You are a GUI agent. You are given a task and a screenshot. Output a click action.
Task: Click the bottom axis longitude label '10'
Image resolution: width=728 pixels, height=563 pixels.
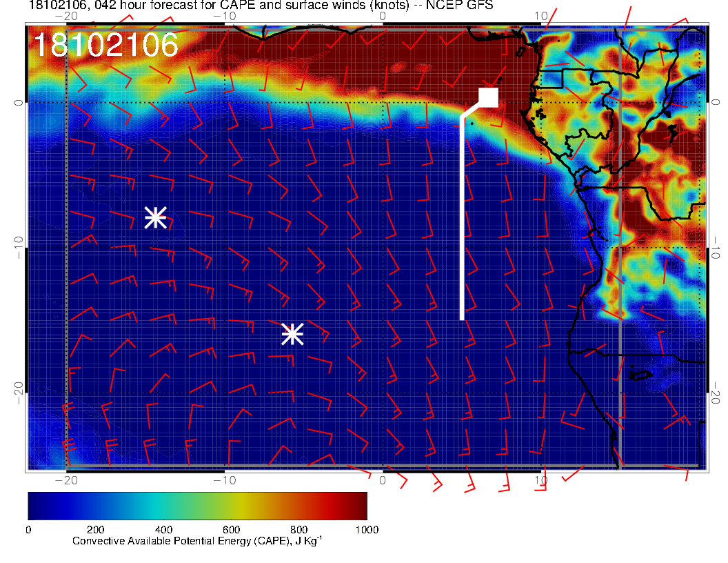[541, 480]
